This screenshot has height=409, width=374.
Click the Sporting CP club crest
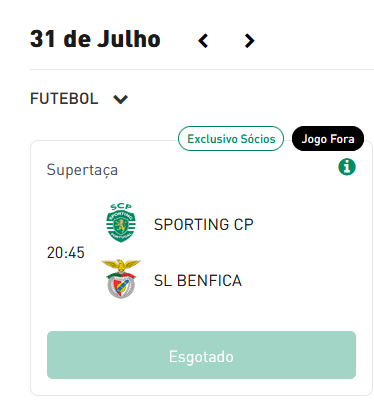click(121, 223)
